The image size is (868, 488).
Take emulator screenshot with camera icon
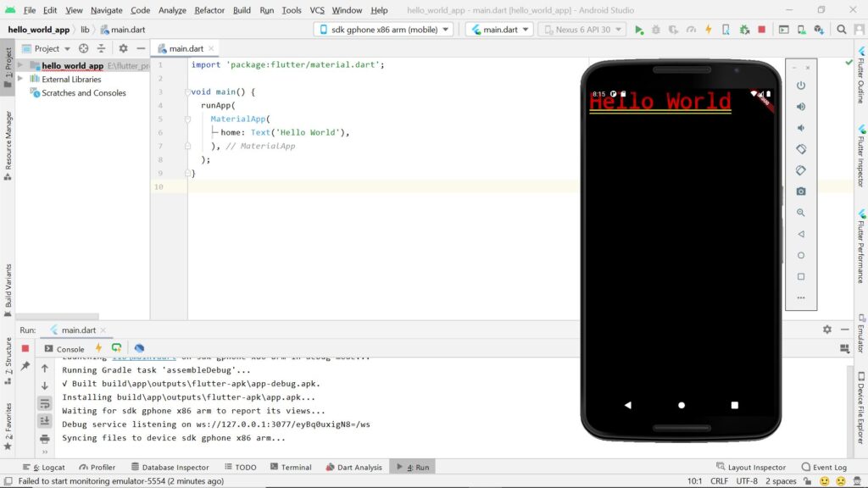(x=801, y=191)
